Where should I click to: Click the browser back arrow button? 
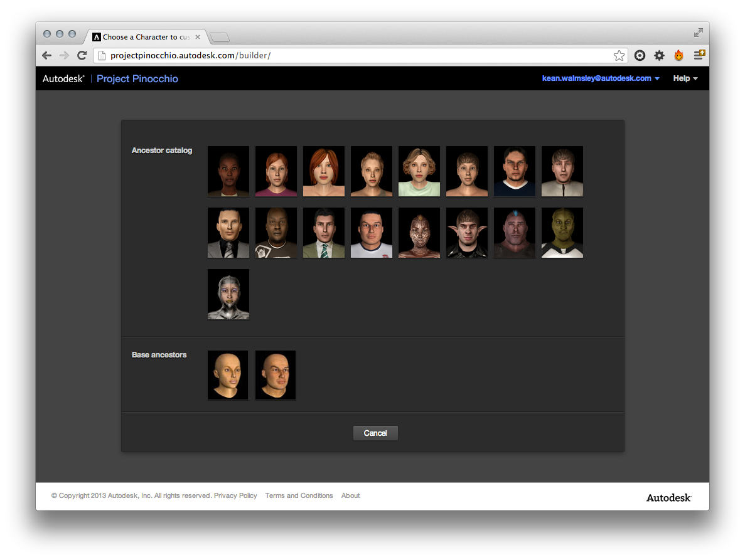coord(47,55)
